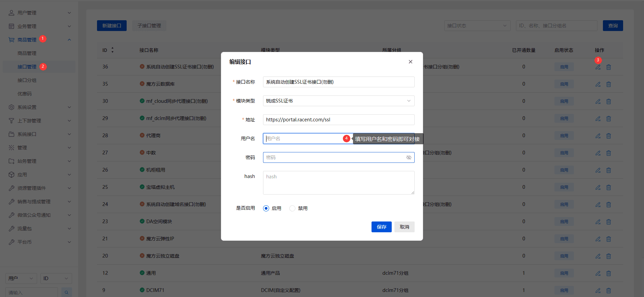The height and width of the screenshot is (297, 644).
Task: Focus the hash textarea
Action: coord(339,183)
